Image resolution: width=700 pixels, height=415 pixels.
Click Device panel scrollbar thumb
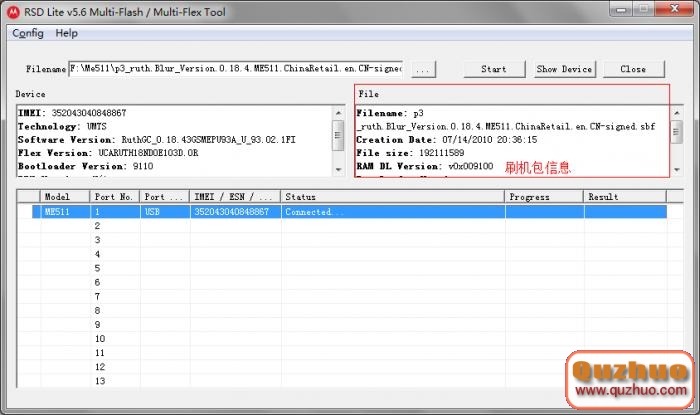click(x=338, y=135)
